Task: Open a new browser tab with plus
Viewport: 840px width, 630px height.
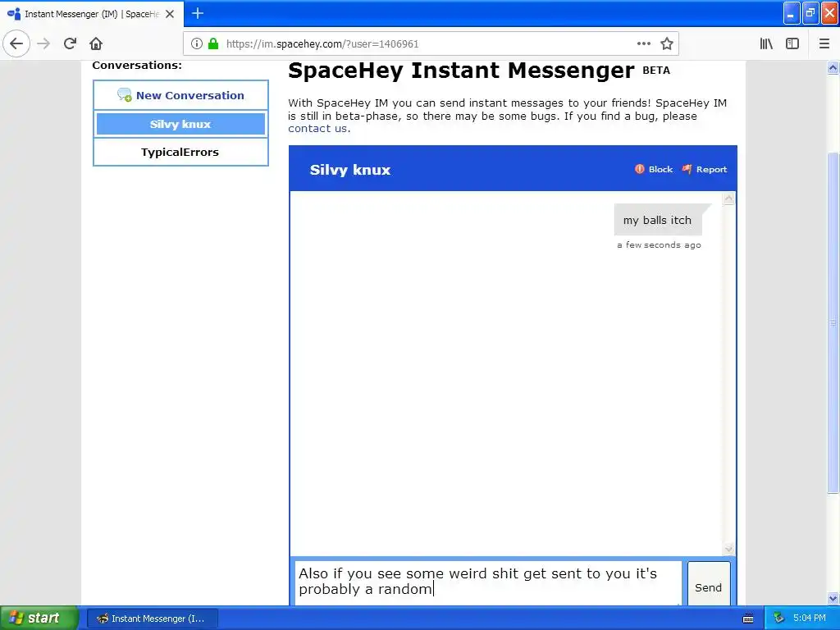Action: tap(198, 13)
